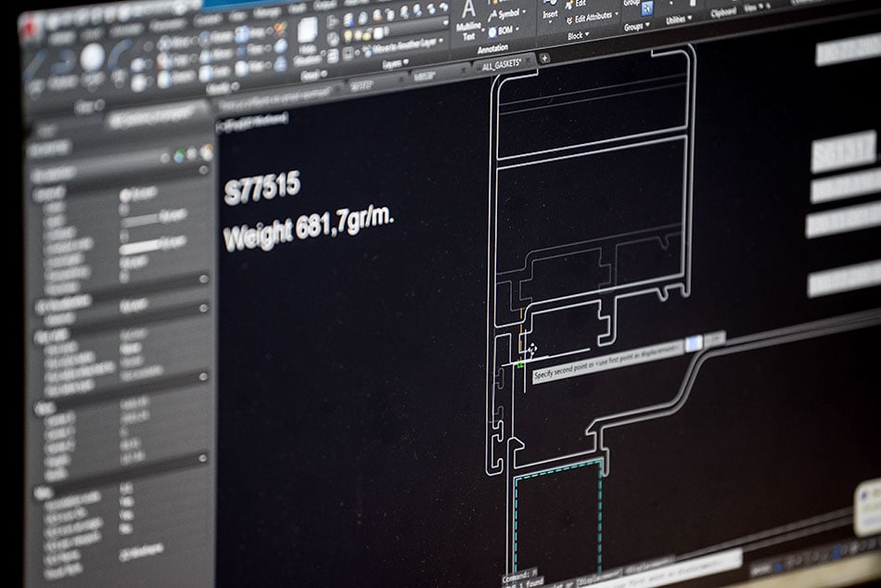Select the Weight 681,7gr/m. text
The height and width of the screenshot is (588, 881).
click(309, 228)
